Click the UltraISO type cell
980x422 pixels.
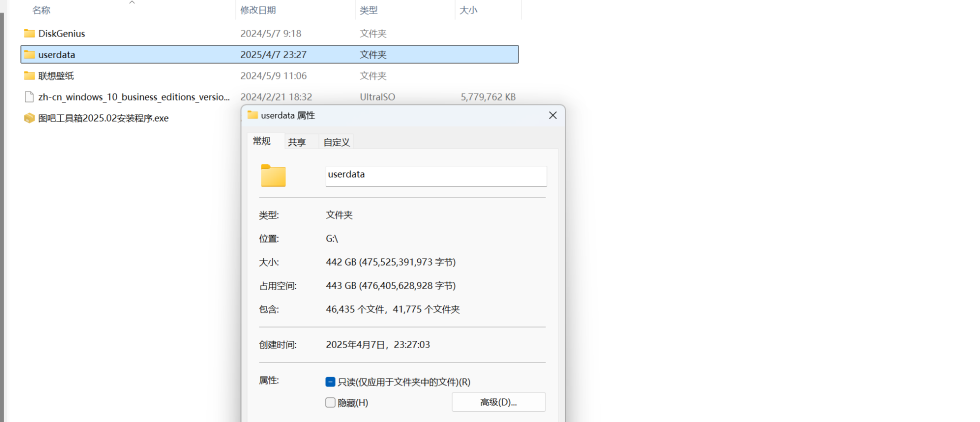pos(378,97)
